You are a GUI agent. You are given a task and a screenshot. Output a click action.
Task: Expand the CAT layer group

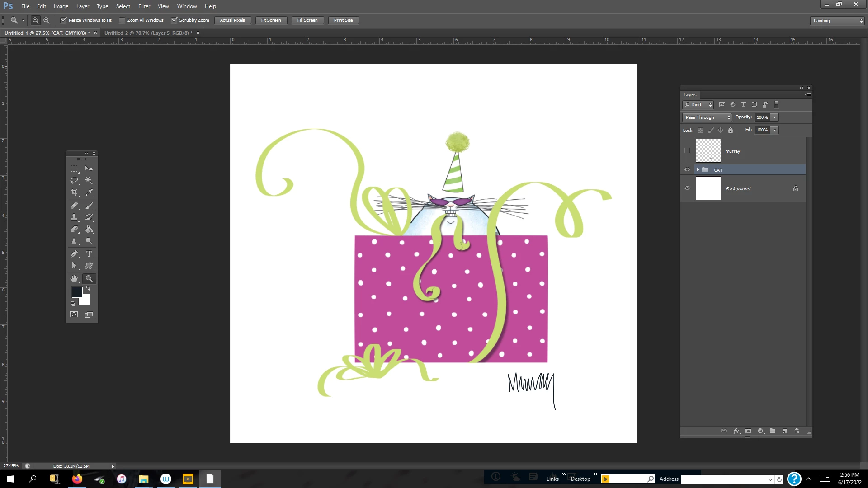(698, 170)
